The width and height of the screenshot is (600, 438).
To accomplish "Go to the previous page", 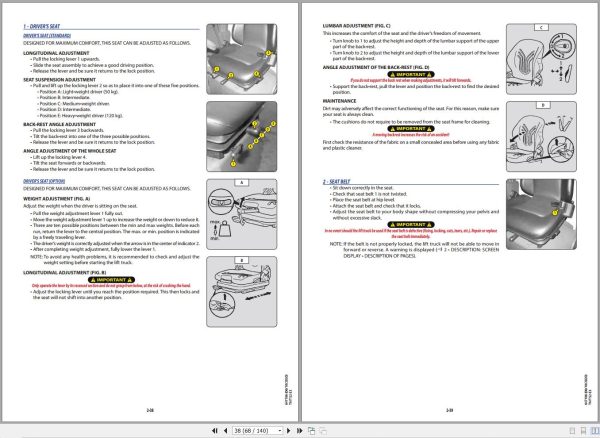I will pyautogui.click(x=225, y=431).
